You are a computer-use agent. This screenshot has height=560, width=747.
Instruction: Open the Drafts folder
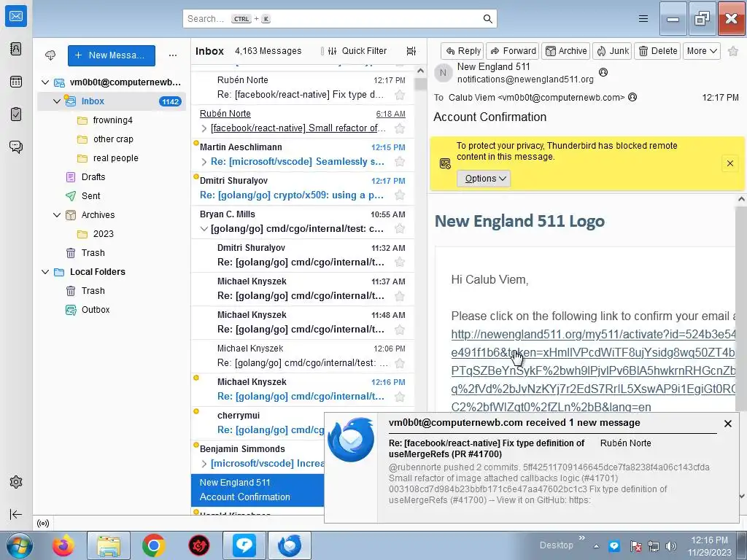93,176
